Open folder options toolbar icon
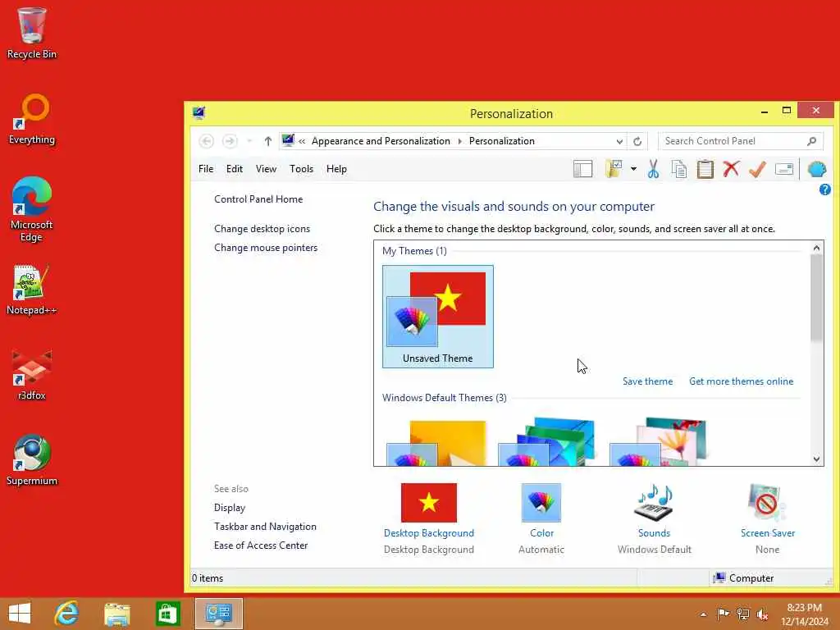This screenshot has width=840, height=630. pyautogui.click(x=614, y=169)
